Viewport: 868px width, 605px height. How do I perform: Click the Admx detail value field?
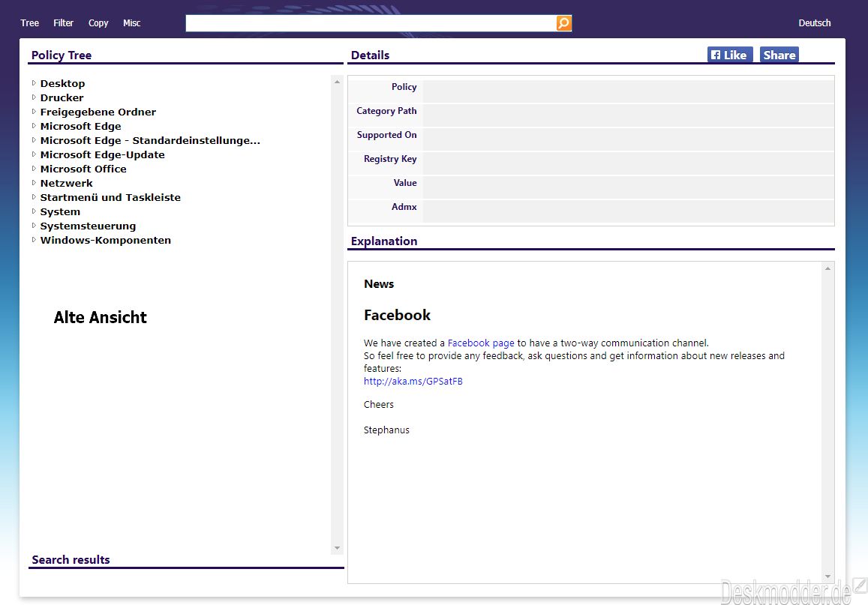(628, 211)
